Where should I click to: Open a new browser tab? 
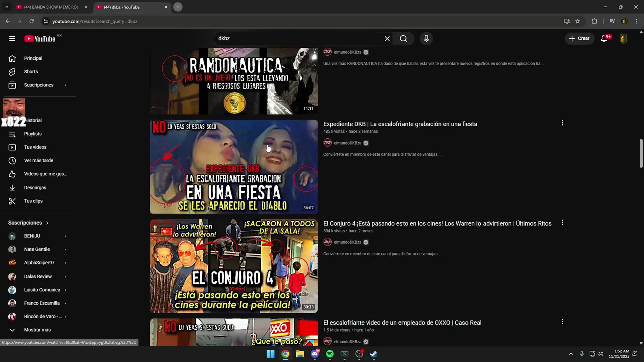point(178,7)
